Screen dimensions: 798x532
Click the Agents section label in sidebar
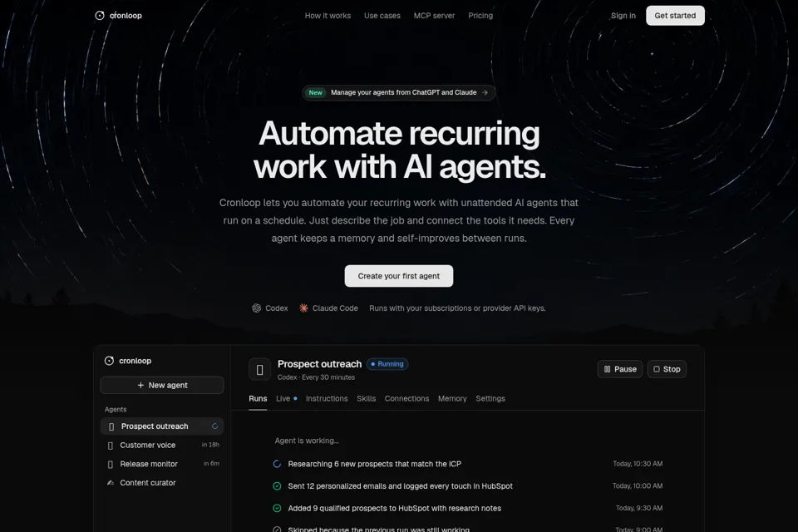point(116,409)
